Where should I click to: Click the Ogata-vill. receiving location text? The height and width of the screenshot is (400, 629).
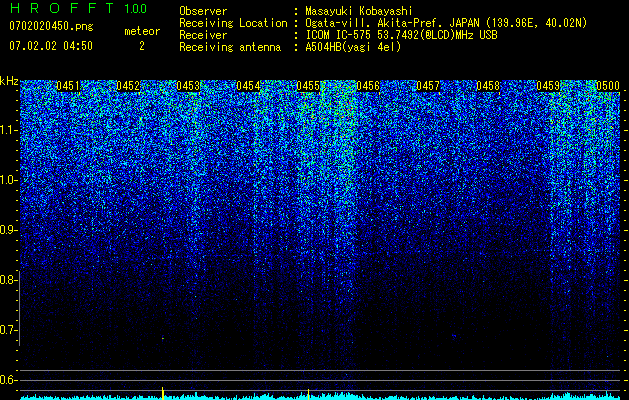[446, 24]
